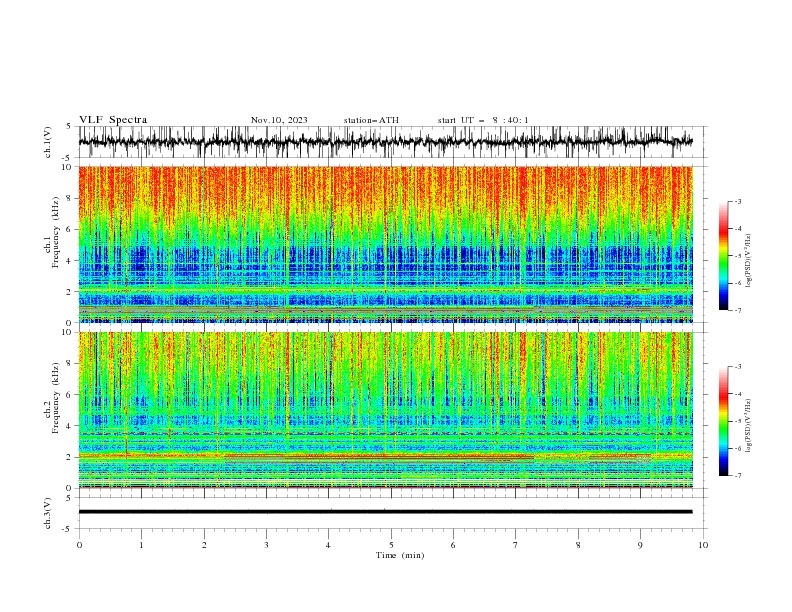Click the ch.1 Frequency (kHz) axis label
The image size is (792, 612).
click(x=54, y=244)
